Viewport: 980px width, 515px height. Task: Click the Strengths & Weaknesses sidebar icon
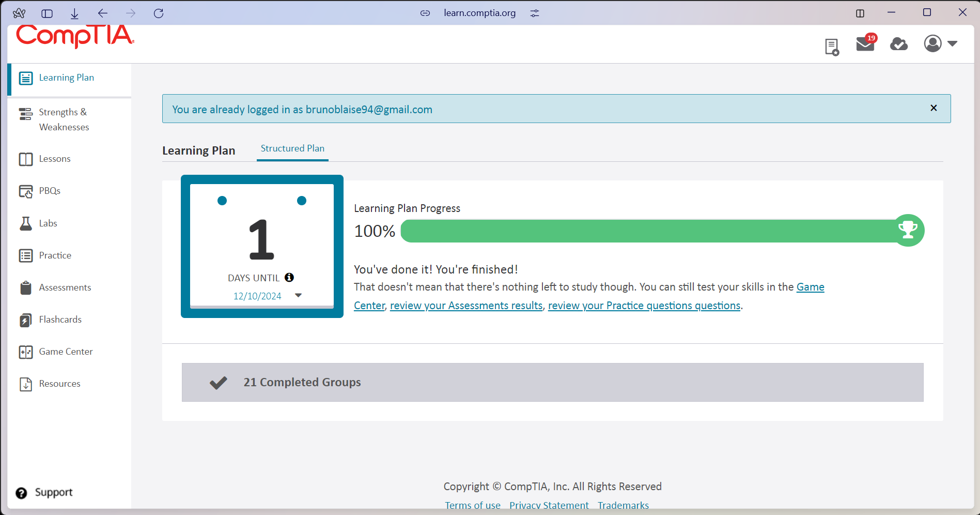click(26, 114)
